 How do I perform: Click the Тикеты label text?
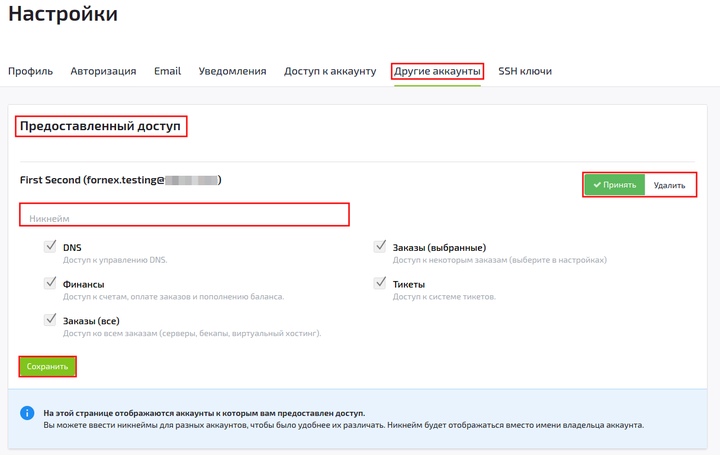tap(409, 284)
